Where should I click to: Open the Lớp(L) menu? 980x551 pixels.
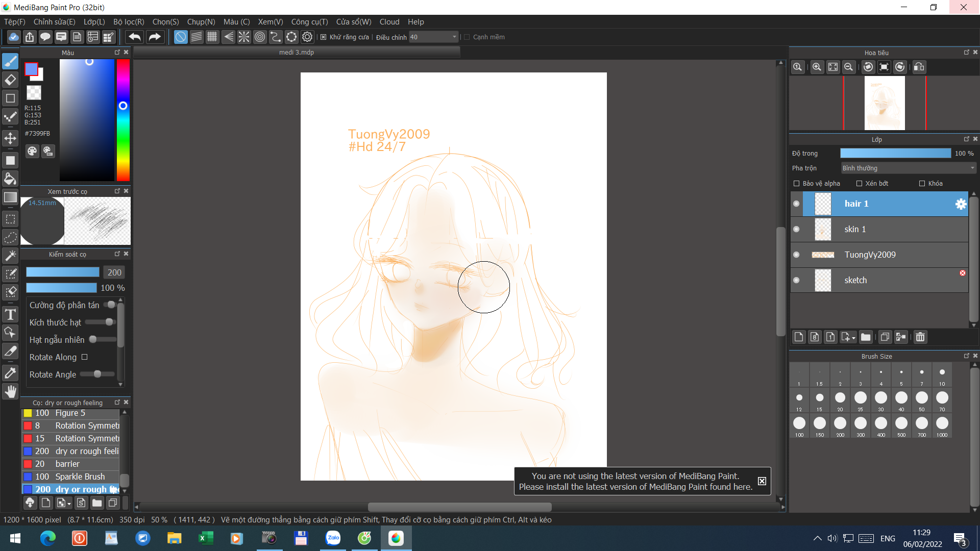(x=94, y=22)
